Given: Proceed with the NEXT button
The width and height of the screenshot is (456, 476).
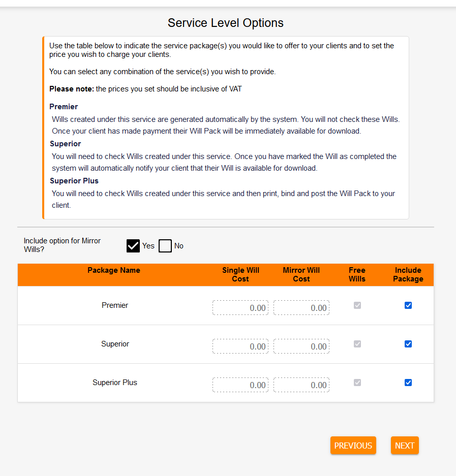Looking at the screenshot, I should click(405, 446).
